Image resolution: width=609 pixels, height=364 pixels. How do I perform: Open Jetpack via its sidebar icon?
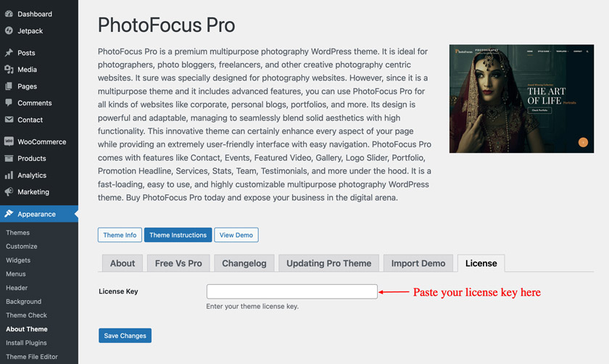(x=9, y=30)
